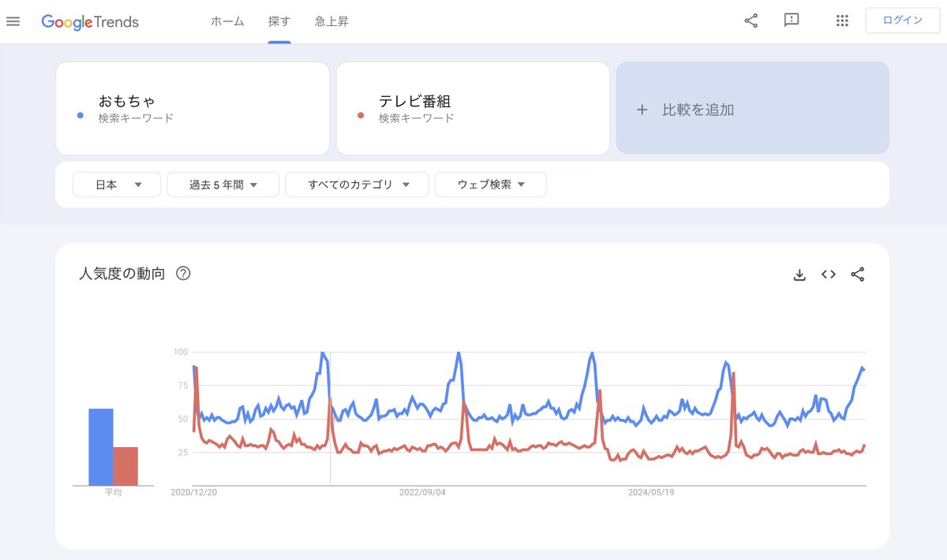The height and width of the screenshot is (560, 947).
Task: Go to the ホーム tab
Action: (227, 21)
